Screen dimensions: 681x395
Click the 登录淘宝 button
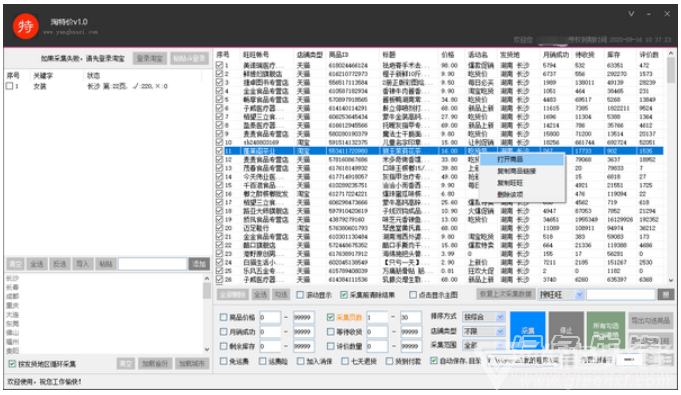pyautogui.click(x=150, y=59)
